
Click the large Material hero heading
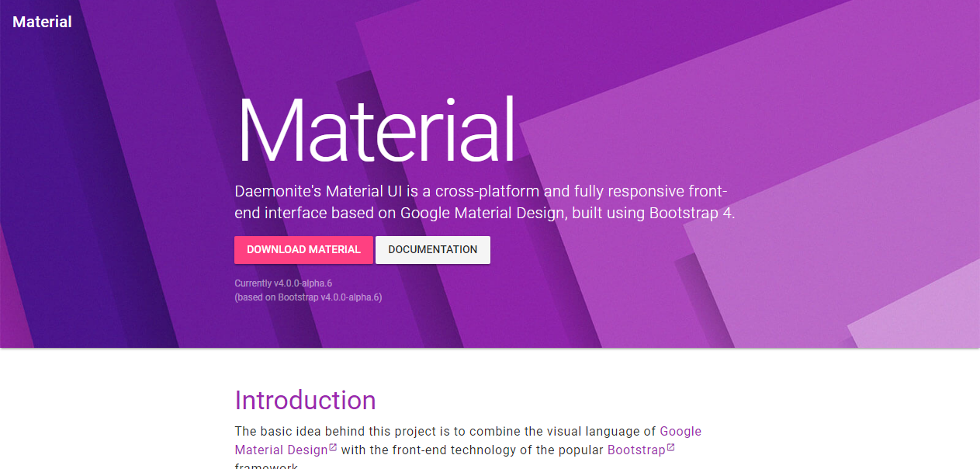click(x=376, y=130)
